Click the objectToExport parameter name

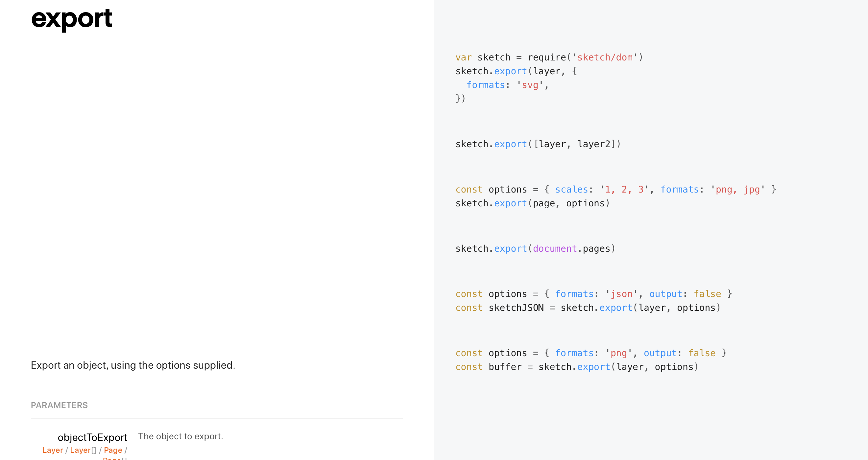[92, 437]
